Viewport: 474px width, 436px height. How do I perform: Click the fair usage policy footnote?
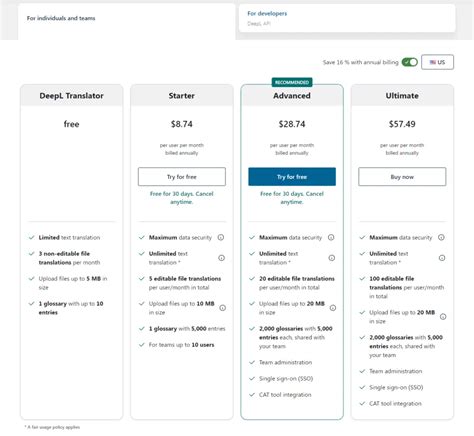tap(52, 427)
